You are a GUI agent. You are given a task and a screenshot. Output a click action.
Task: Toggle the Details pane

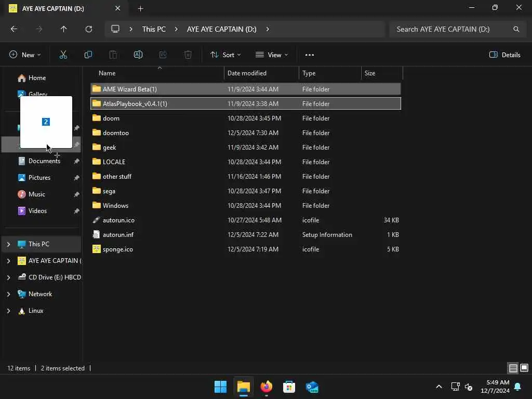(x=504, y=55)
